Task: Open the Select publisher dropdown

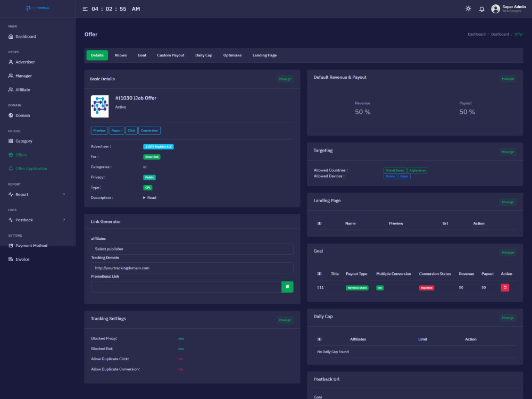Action: [x=192, y=249]
